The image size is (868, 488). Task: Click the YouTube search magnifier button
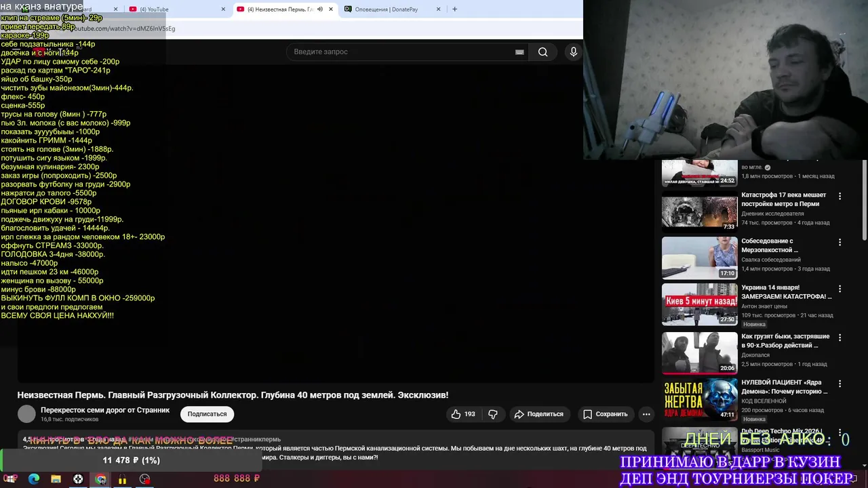point(542,52)
